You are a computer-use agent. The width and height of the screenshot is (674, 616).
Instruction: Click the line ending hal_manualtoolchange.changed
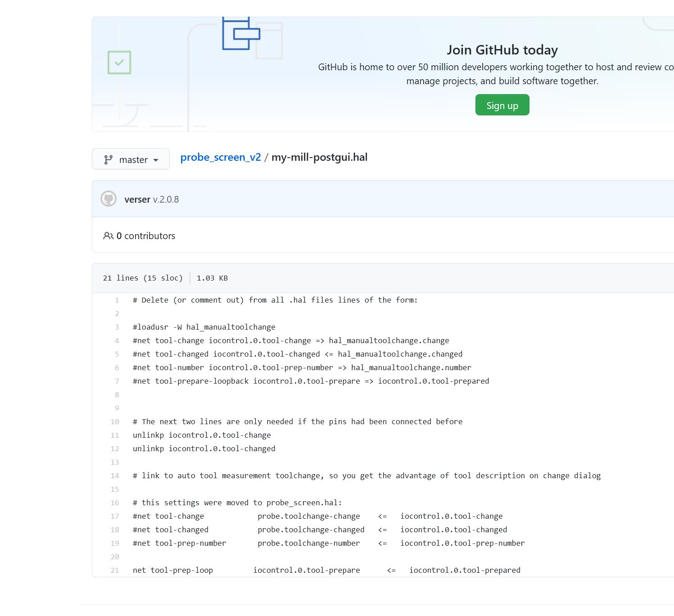298,354
